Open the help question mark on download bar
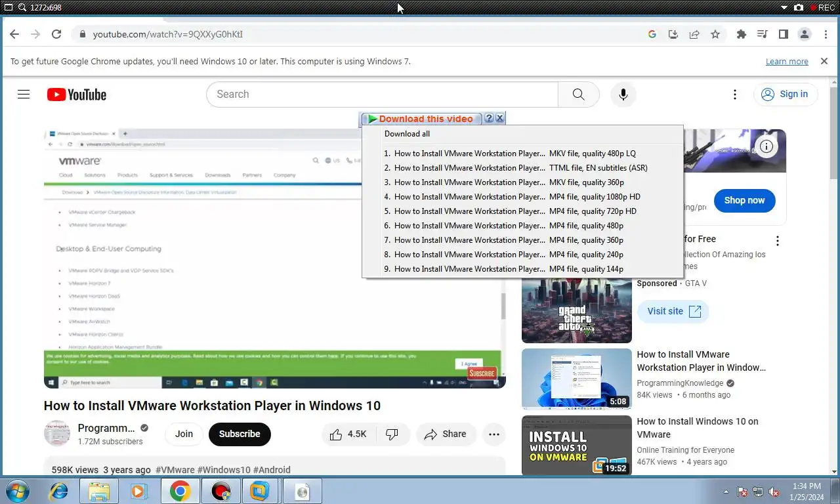This screenshot has width=840, height=504. (x=489, y=118)
